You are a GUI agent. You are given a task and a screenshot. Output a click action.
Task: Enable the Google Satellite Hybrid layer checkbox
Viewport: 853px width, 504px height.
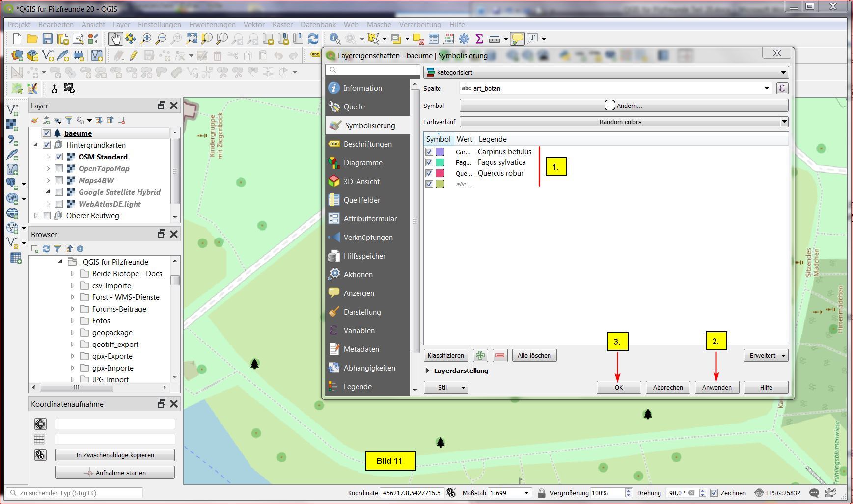[x=59, y=192]
